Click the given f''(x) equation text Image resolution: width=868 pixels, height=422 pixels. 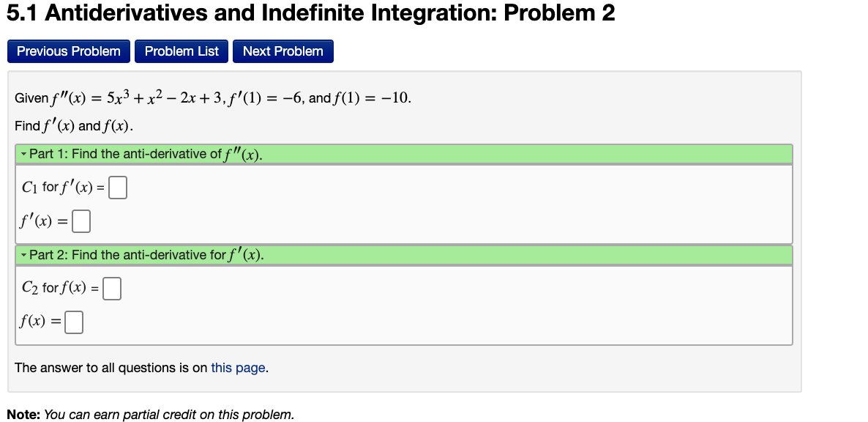(x=211, y=97)
